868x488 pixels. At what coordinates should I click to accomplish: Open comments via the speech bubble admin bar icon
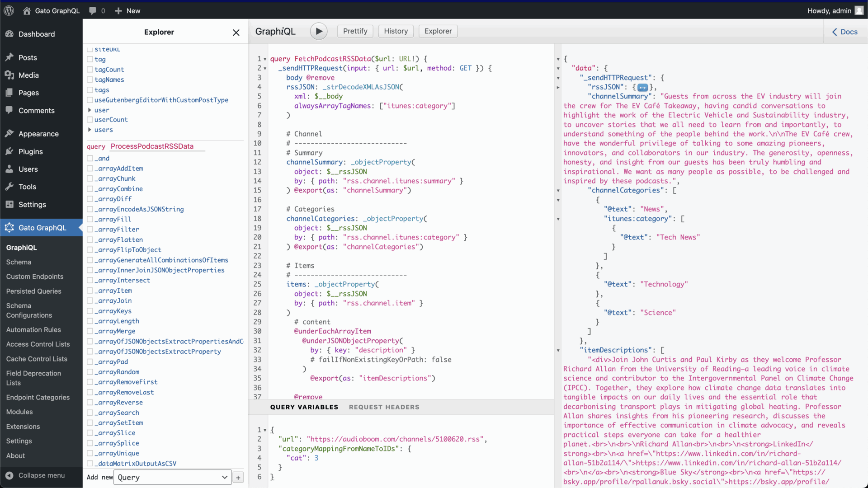pos(93,10)
